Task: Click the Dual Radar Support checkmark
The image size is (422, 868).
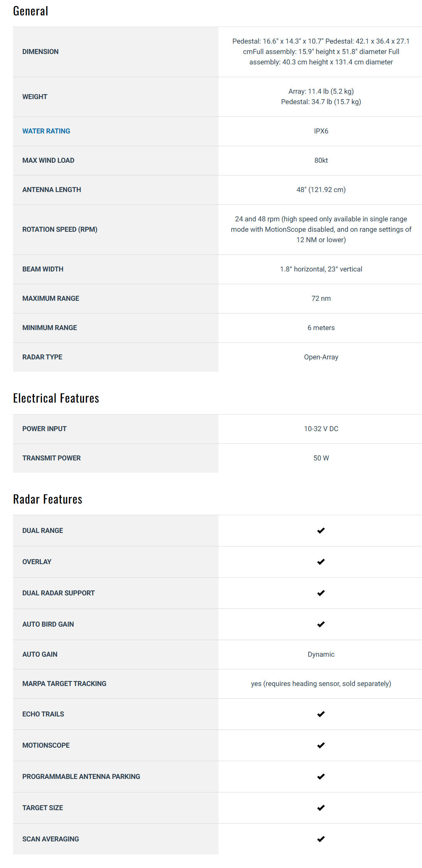Action: [321, 593]
